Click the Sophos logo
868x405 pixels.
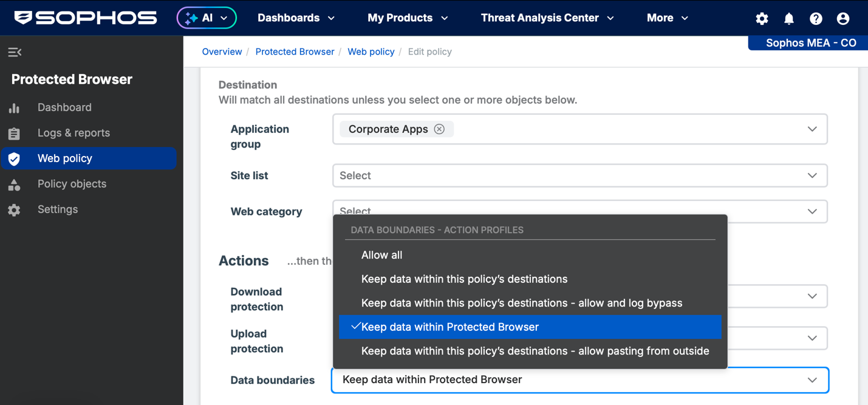tap(84, 18)
